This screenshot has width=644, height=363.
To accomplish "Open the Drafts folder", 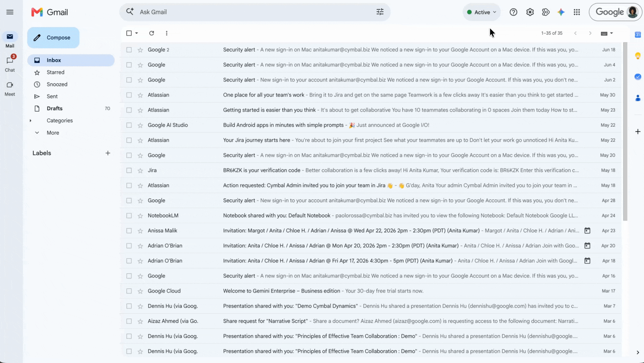I will click(x=71, y=109).
